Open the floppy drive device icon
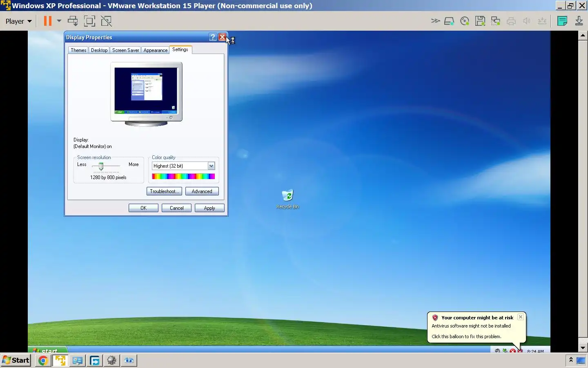Image resolution: width=588 pixels, height=368 pixels. coord(480,21)
